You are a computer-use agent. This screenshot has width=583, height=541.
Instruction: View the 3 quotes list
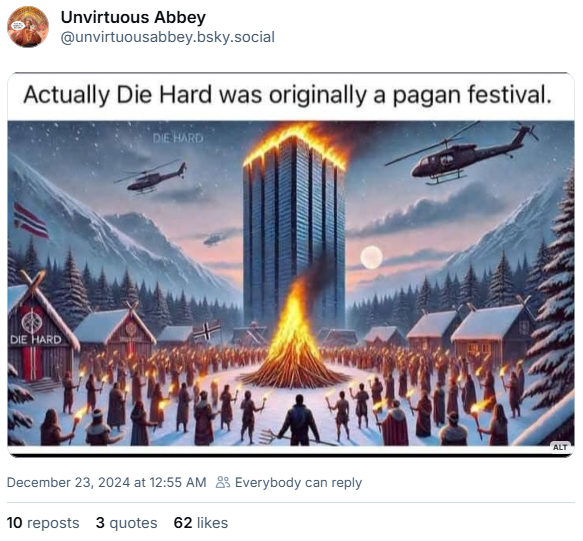[126, 523]
